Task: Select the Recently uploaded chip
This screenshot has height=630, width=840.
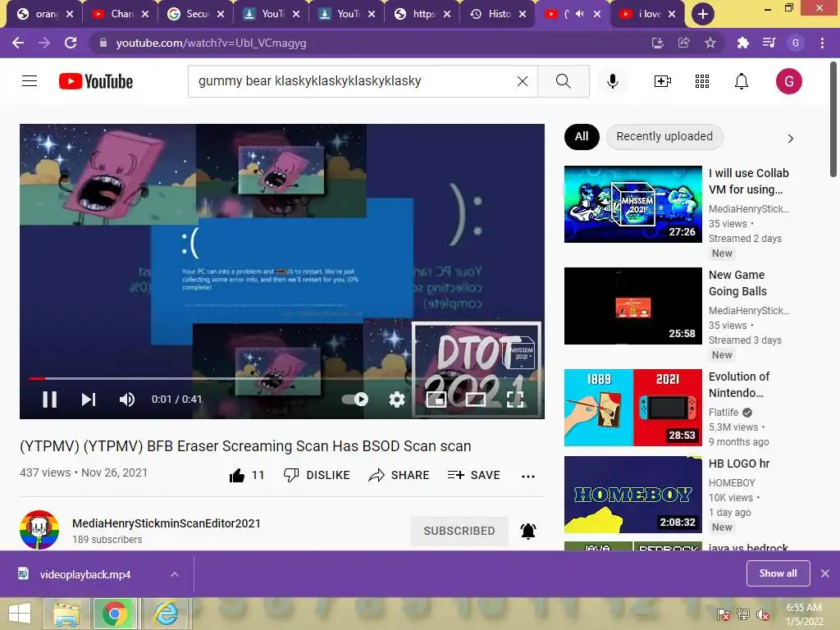Action: point(664,137)
